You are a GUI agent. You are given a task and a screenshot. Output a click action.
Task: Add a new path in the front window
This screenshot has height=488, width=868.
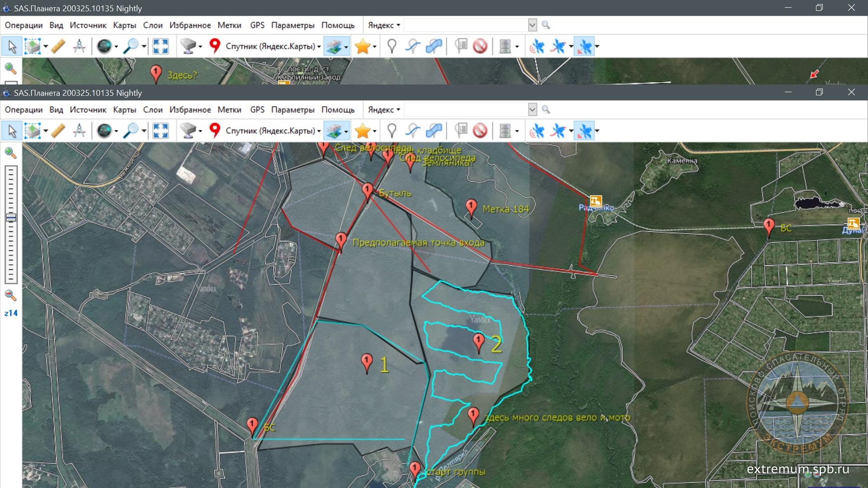point(413,131)
